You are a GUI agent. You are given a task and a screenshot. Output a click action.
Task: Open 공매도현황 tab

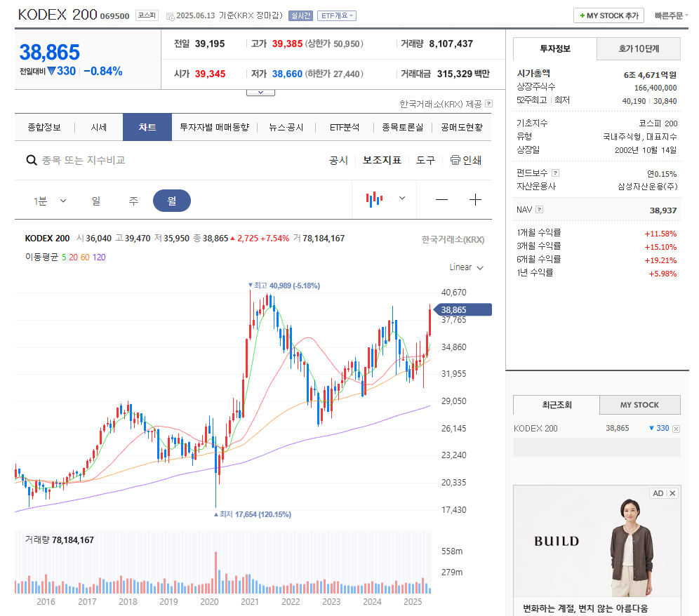[x=462, y=128]
